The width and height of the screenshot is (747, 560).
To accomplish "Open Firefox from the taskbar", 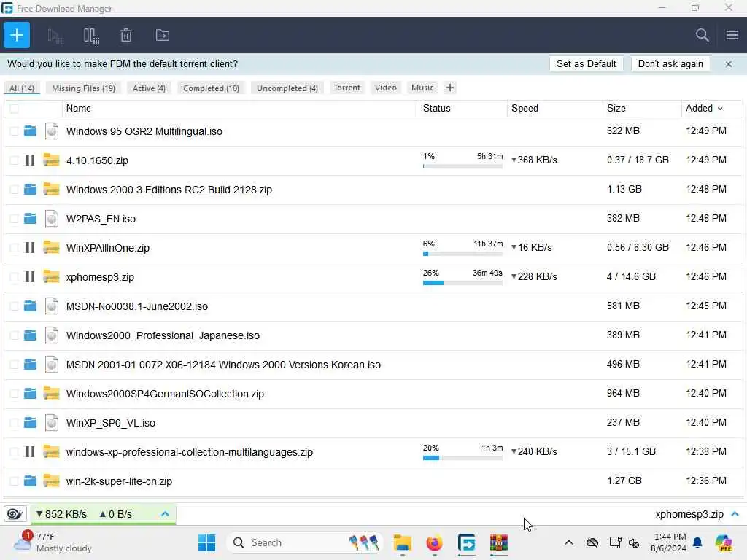I will [434, 542].
